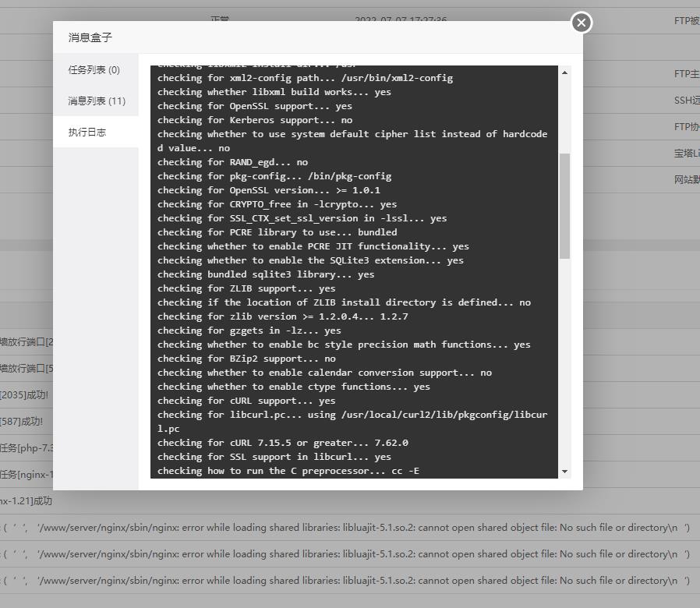
Task: Click log line 'checking for cURL support... yes'
Action: click(x=246, y=401)
